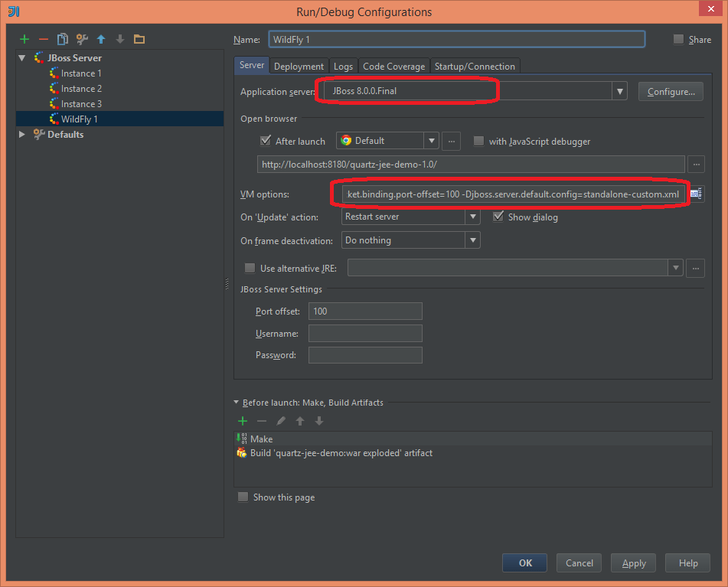The width and height of the screenshot is (728, 587).
Task: Move configuration up with blue arrow
Action: 101,39
